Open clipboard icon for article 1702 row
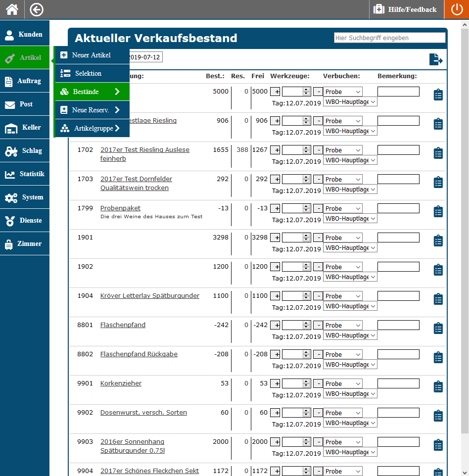 tap(438, 153)
